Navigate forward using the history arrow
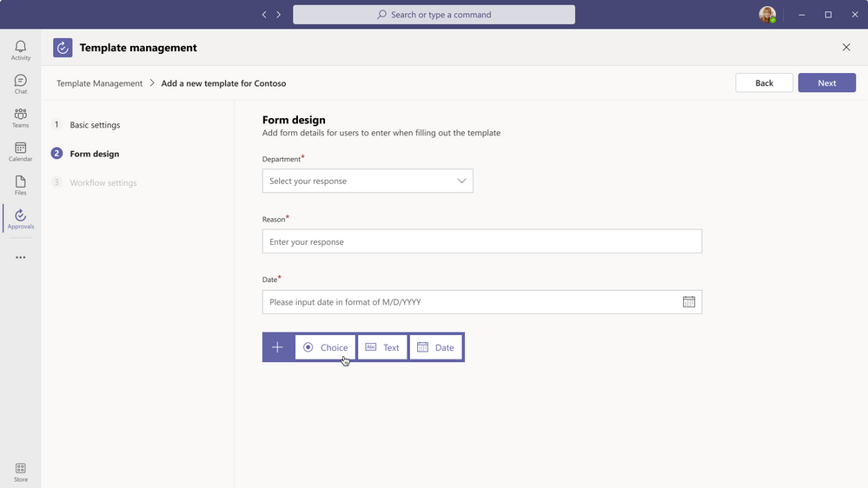 point(279,15)
